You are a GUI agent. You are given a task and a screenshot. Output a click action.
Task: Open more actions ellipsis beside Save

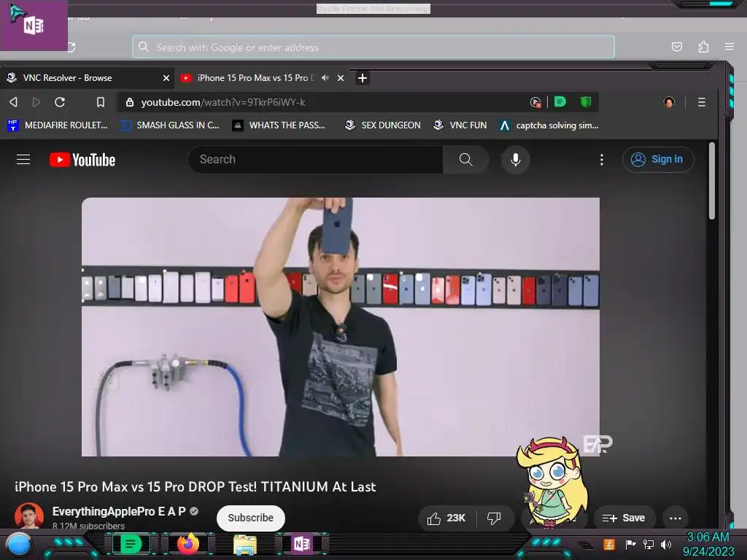(675, 518)
